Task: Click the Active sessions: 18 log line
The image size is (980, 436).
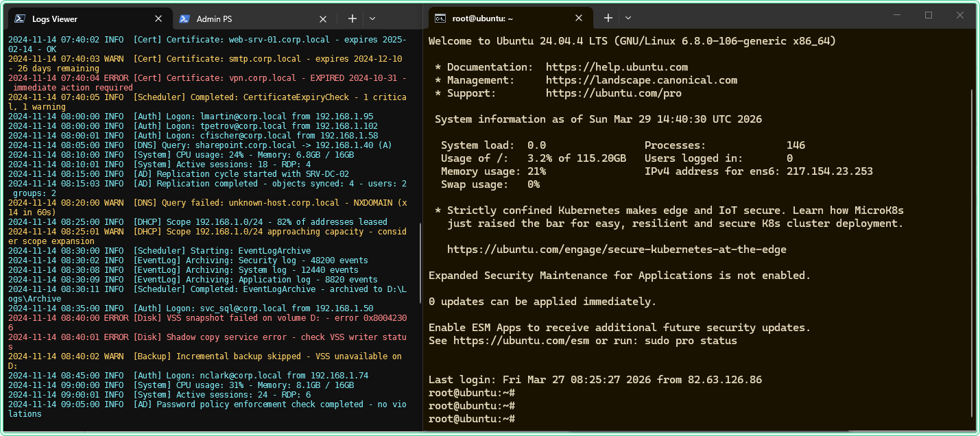Action: (159, 165)
